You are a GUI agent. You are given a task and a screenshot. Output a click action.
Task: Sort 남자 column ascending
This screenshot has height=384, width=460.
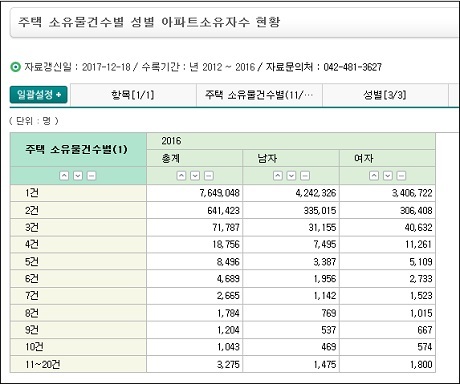point(278,176)
